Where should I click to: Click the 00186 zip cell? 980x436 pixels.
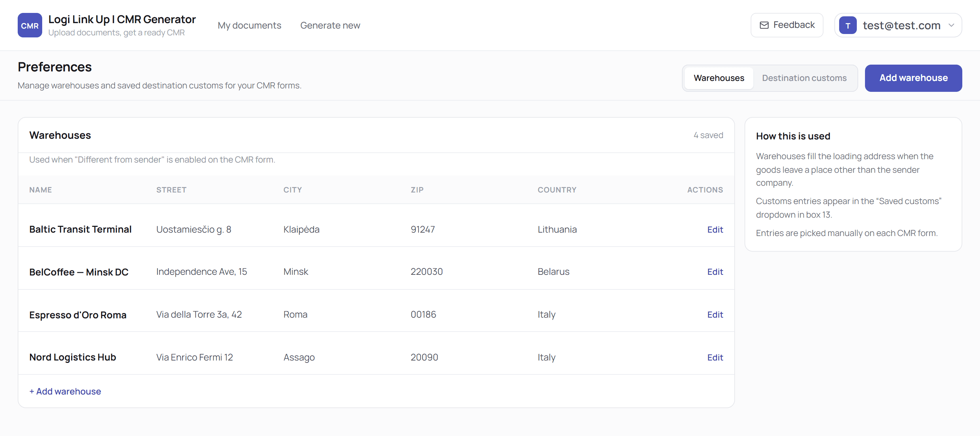[423, 315]
